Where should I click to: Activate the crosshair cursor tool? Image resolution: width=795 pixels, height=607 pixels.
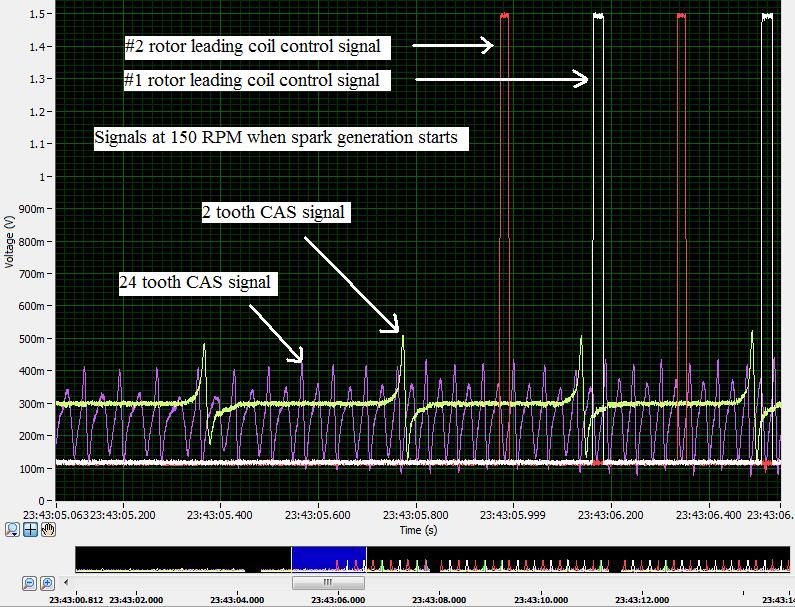point(30,530)
